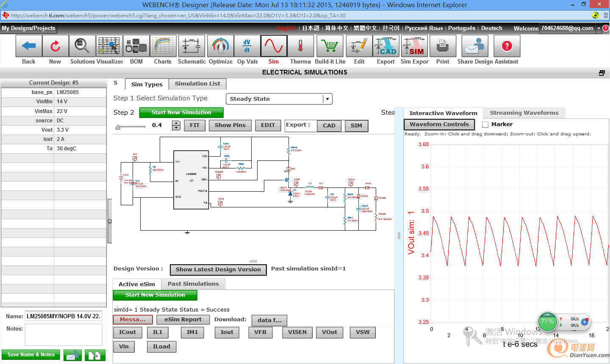The image size is (610, 364).
Task: Open the BOM components icon
Action: tap(136, 46)
